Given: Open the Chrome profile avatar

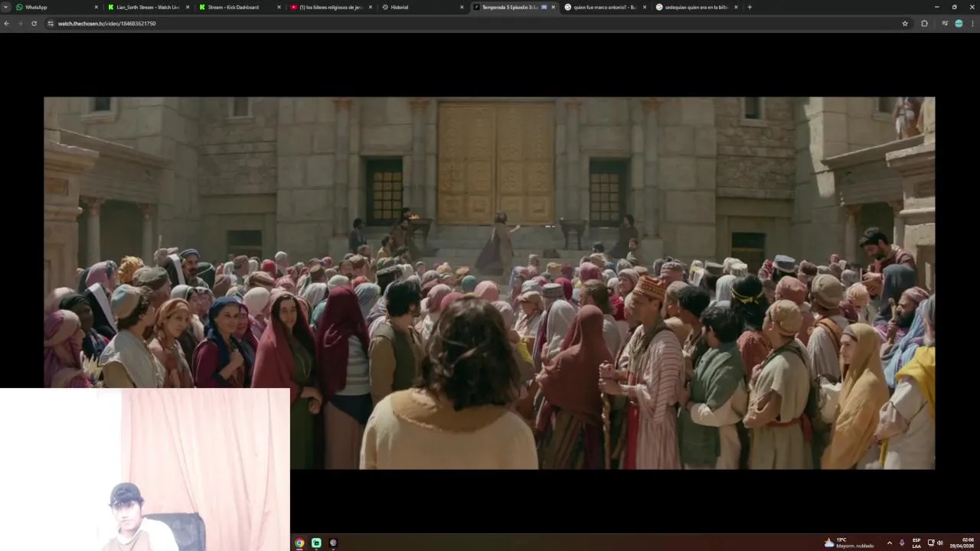Looking at the screenshot, I should coord(959,24).
